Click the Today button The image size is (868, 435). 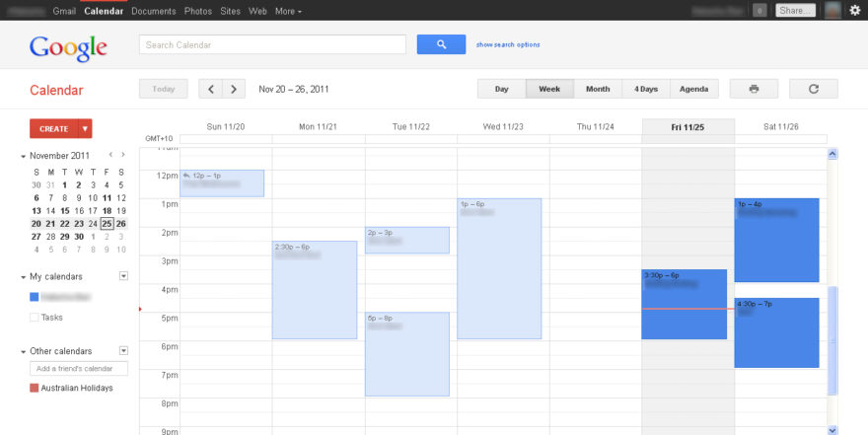pos(164,89)
